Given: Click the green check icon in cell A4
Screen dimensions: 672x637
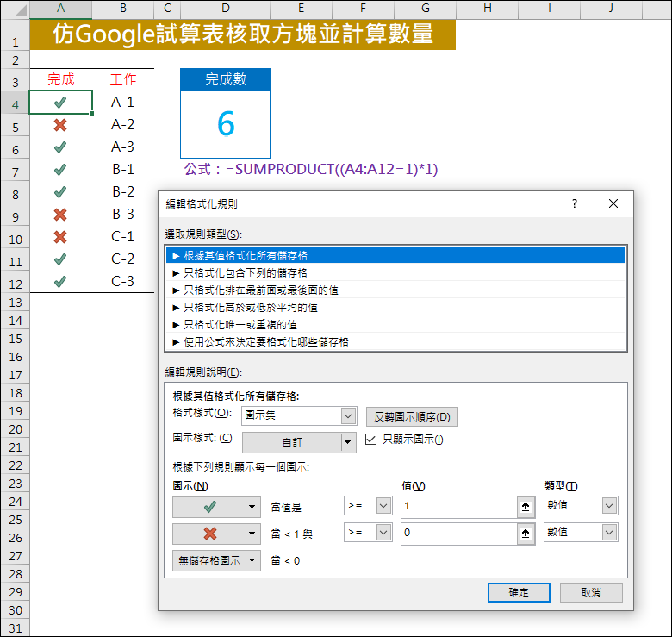Looking at the screenshot, I should pos(60,103).
